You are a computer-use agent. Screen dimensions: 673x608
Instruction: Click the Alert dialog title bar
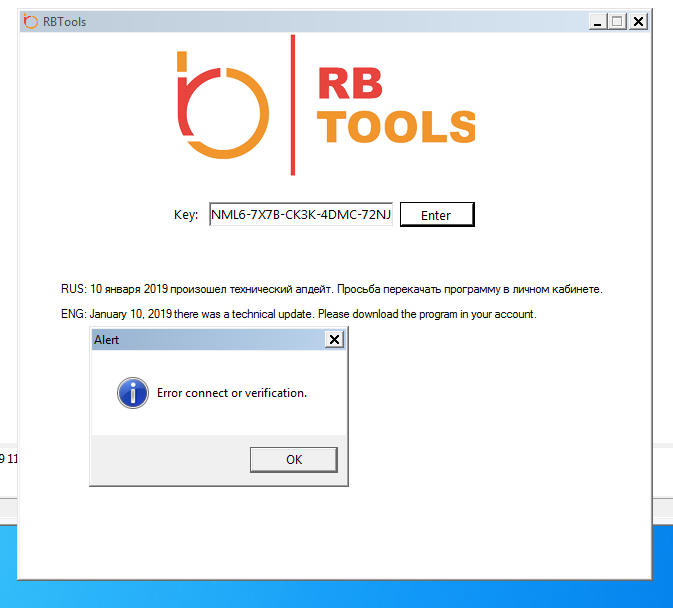(x=200, y=340)
